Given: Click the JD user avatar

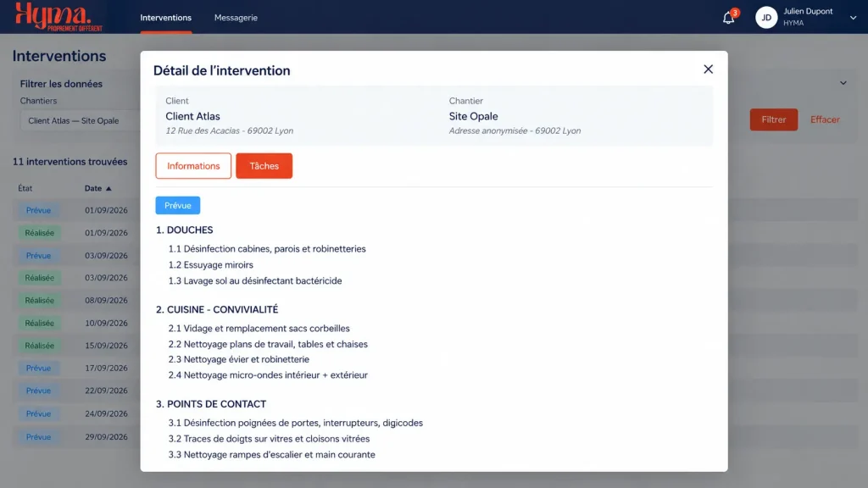Looking at the screenshot, I should click(x=766, y=18).
